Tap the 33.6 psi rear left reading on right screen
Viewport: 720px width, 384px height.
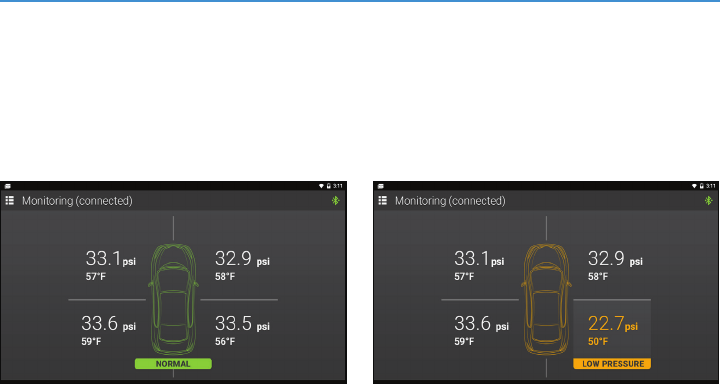click(481, 323)
